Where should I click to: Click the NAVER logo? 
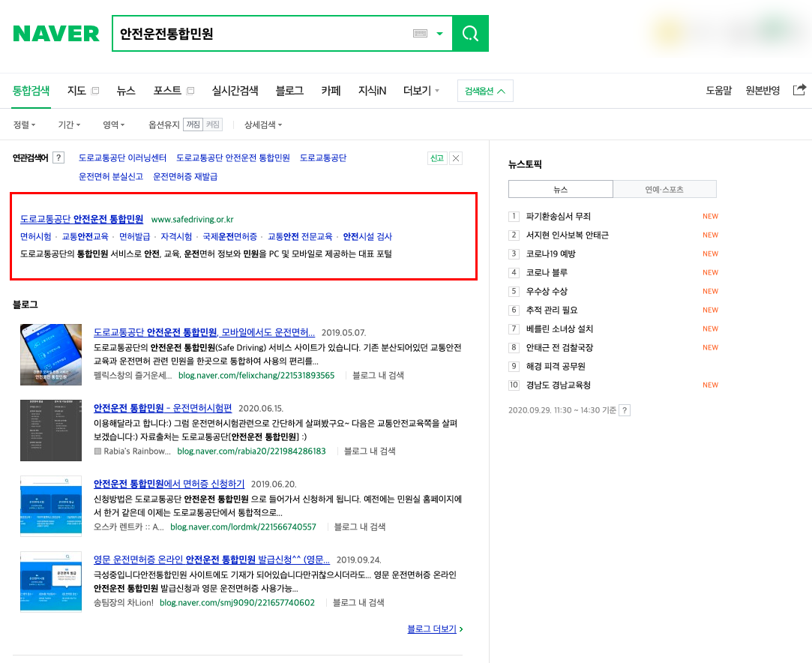click(56, 34)
